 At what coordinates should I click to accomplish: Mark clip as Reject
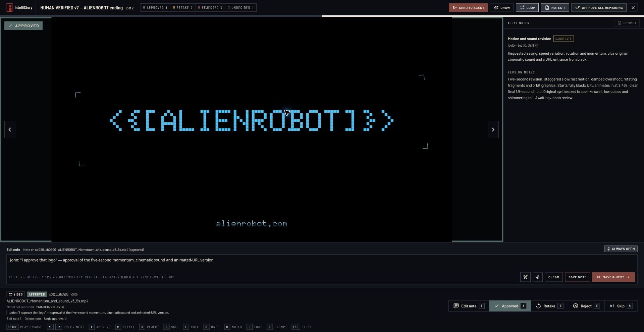point(586,306)
